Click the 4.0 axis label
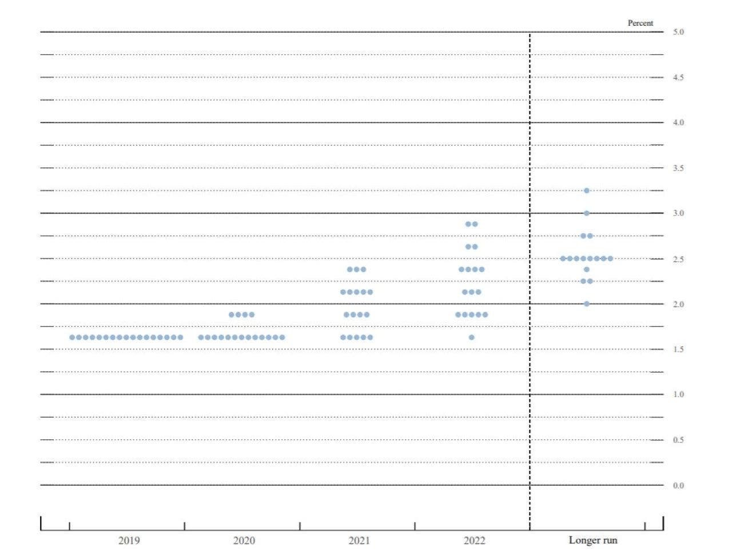This screenshot has height=560, width=732. click(678, 122)
